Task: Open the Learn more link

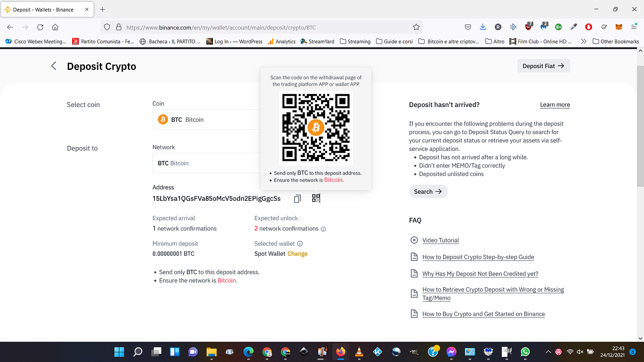Action: pos(555,105)
